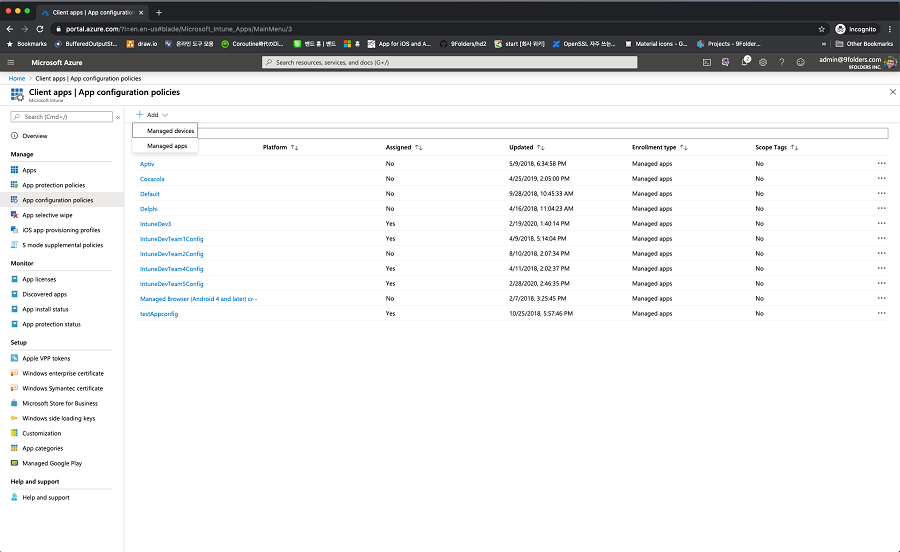Open Microsoft Store for Business
Screen dimensions: 900x552
click(x=60, y=403)
